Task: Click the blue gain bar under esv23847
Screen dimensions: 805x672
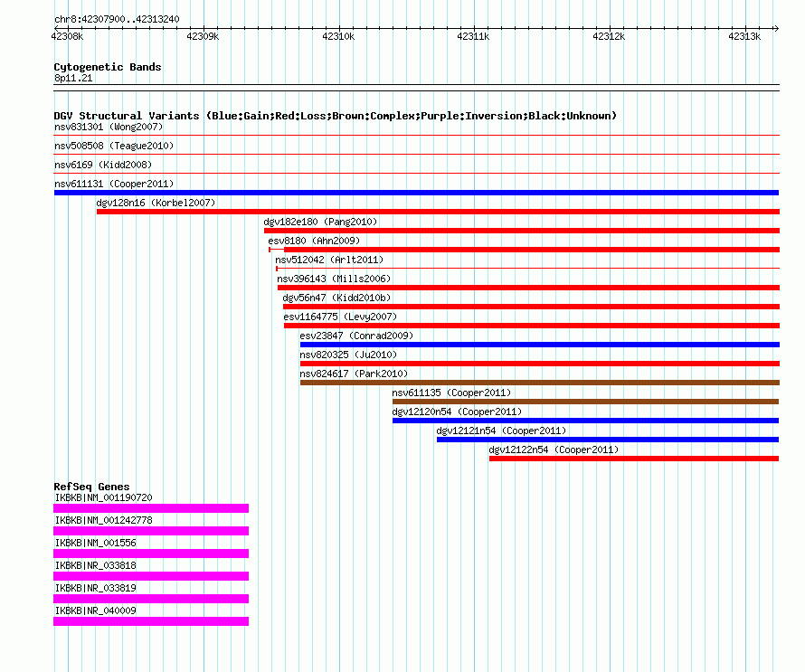Action: tap(540, 345)
